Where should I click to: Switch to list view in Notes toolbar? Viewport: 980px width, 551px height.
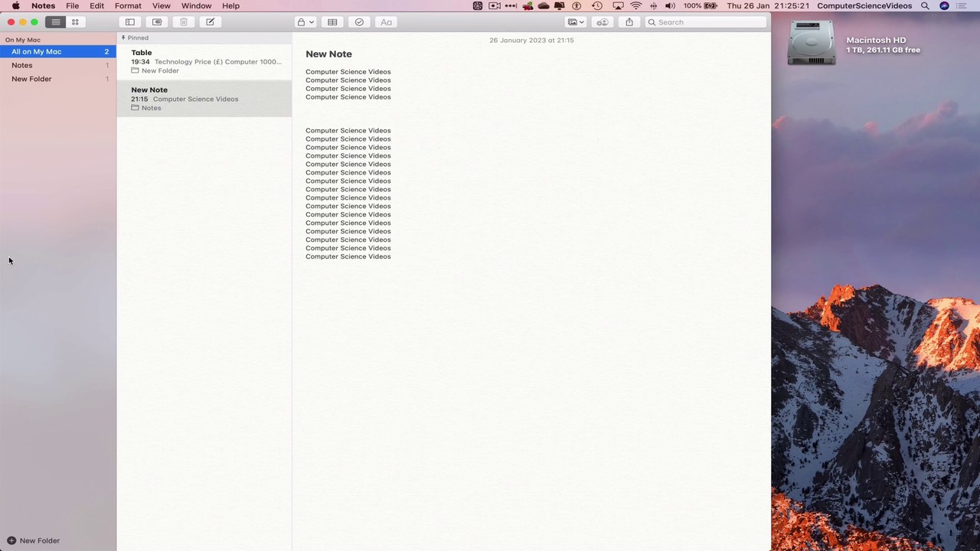(x=55, y=22)
